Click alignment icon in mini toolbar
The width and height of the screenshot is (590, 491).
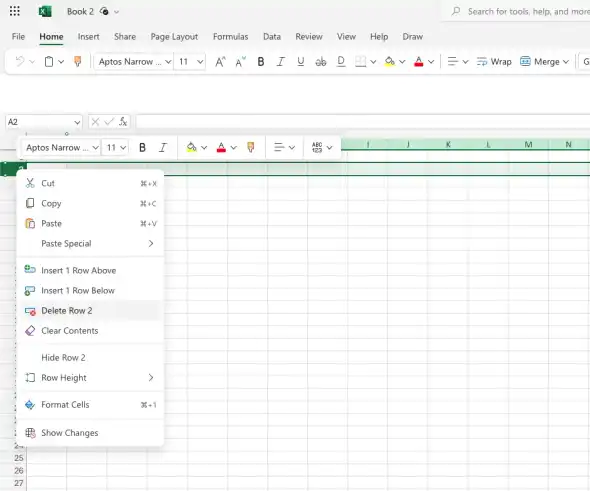(x=279, y=147)
